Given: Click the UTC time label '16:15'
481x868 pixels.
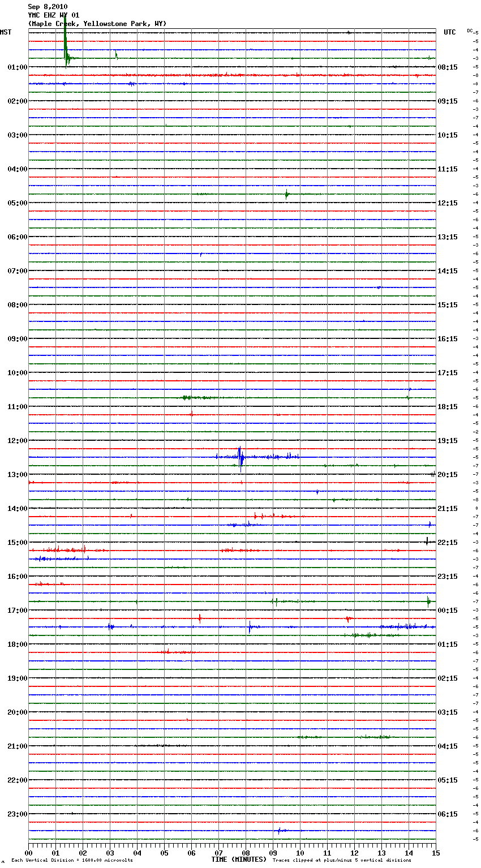Looking at the screenshot, I should 448,339.
